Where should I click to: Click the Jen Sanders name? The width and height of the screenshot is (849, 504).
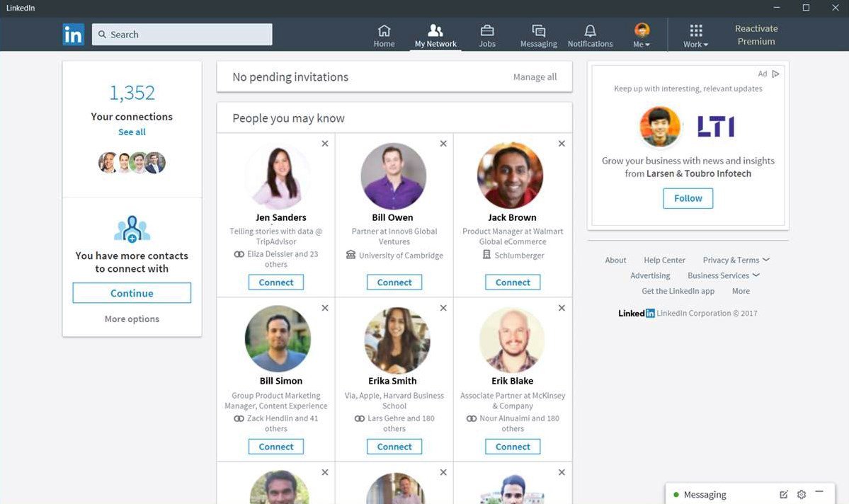coord(281,217)
